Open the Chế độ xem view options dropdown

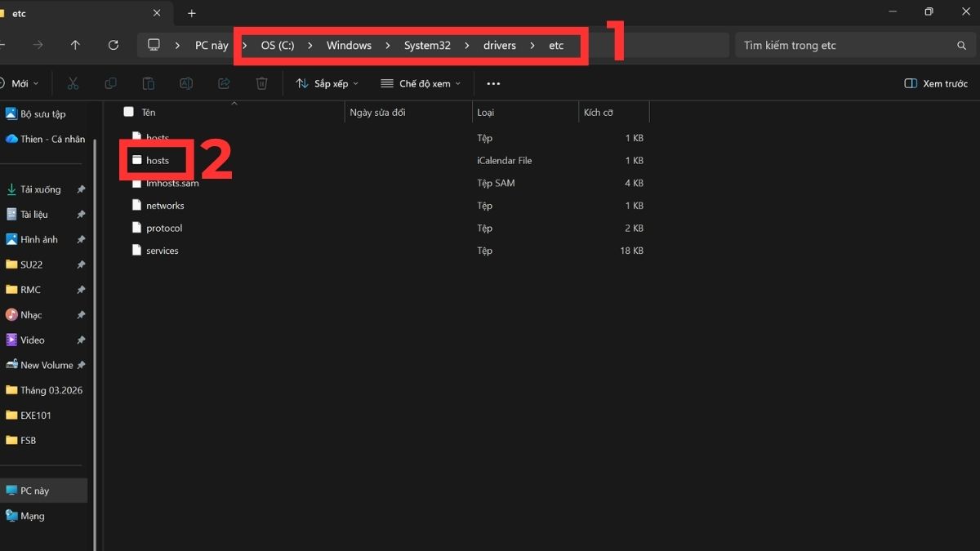coord(420,83)
